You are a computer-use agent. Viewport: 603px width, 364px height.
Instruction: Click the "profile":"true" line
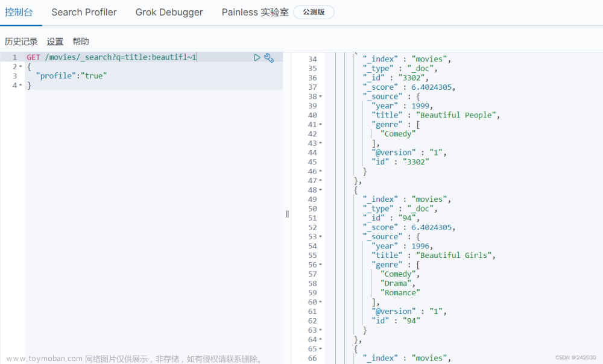[72, 76]
